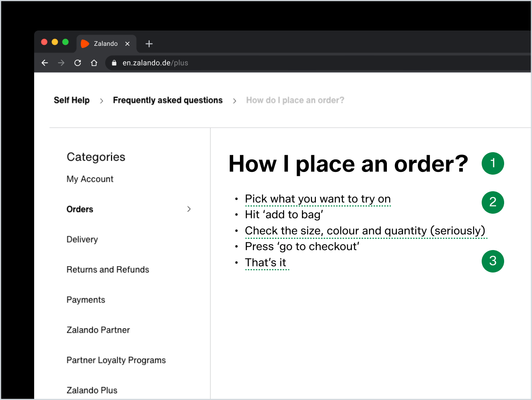Open a new tab with the plus icon
Viewport: 532px width, 400px height.
(149, 44)
